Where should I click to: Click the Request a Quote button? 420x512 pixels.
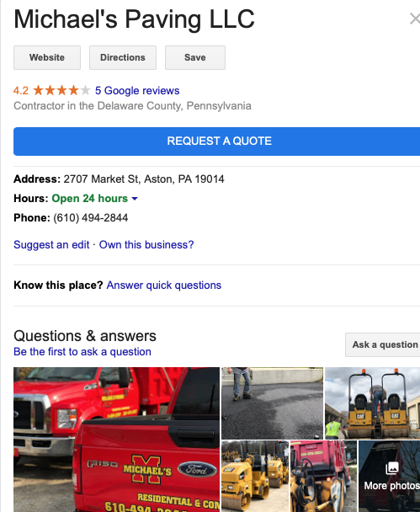216,141
